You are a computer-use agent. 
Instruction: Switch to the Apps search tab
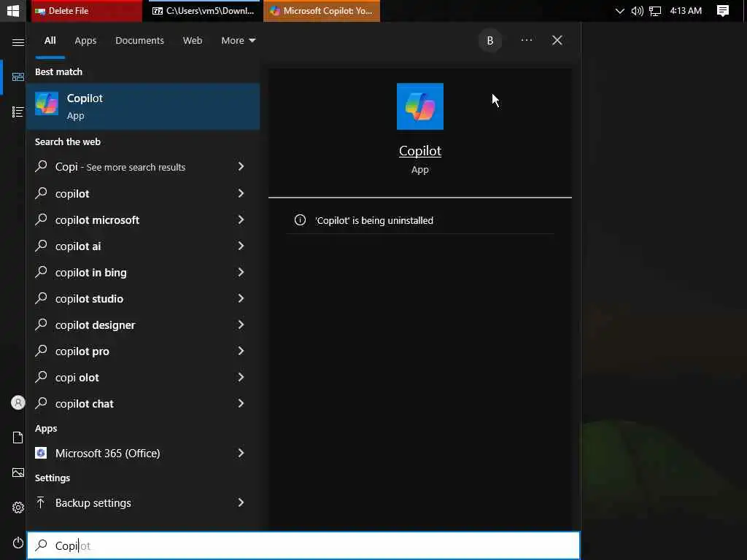point(85,41)
